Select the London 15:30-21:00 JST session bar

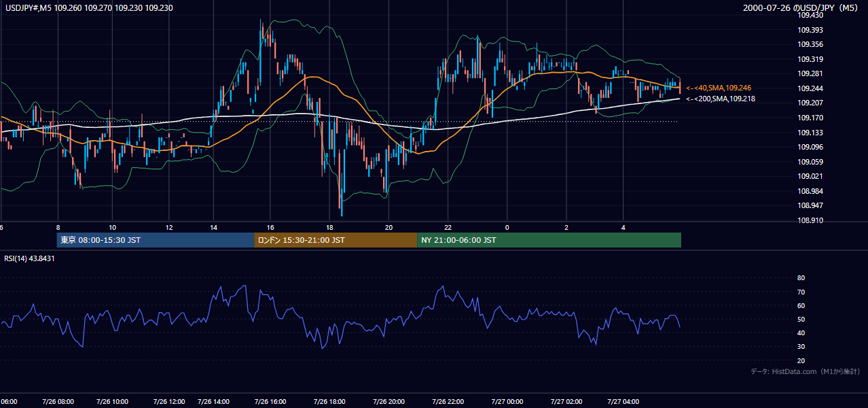pos(336,240)
